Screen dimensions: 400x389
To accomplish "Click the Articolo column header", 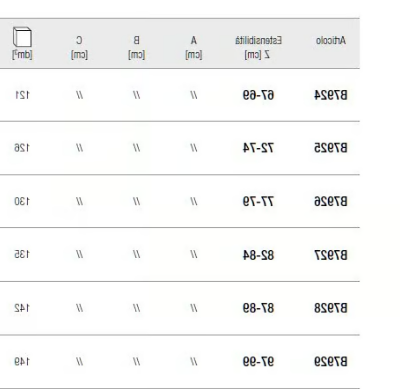I will pyautogui.click(x=331, y=41).
